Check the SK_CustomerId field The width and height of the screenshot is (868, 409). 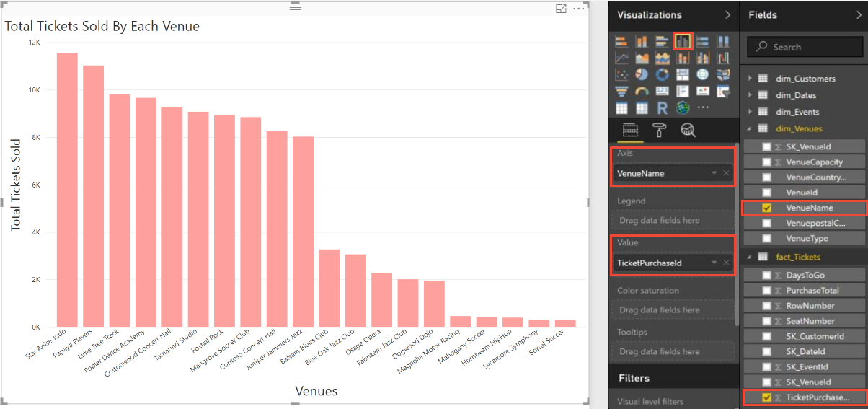[766, 336]
